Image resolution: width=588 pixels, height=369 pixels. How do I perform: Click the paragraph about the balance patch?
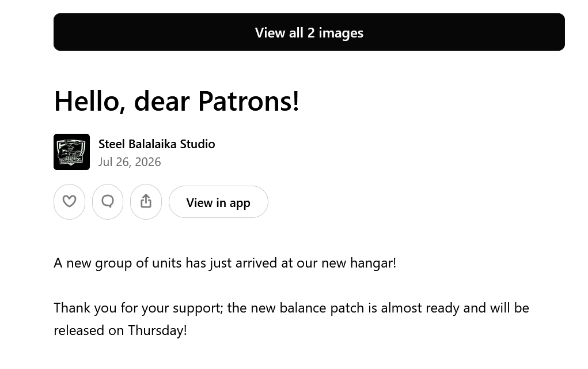[291, 319]
